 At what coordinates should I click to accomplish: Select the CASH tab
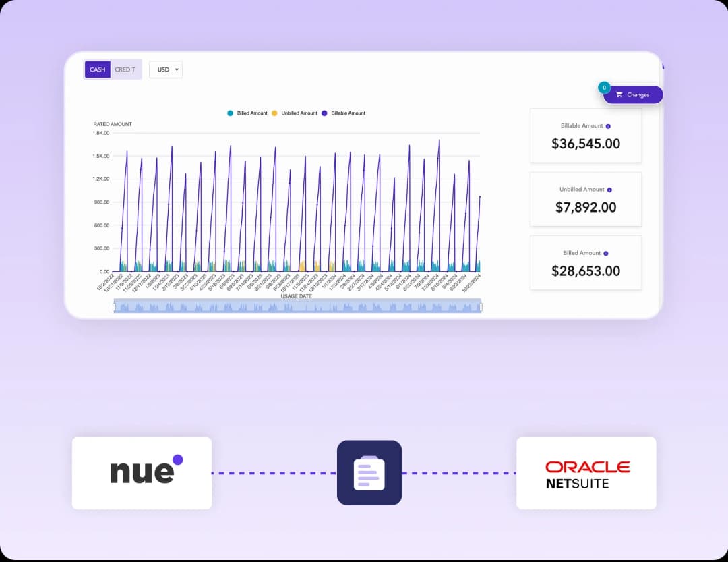pos(97,69)
